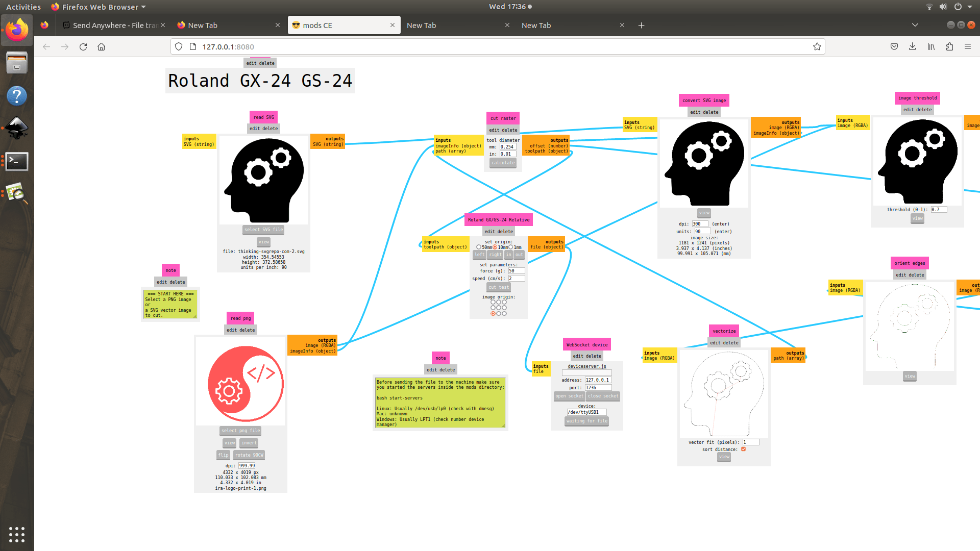The height and width of the screenshot is (551, 980).
Task: Open the Firefox library icon
Action: pos(931,46)
